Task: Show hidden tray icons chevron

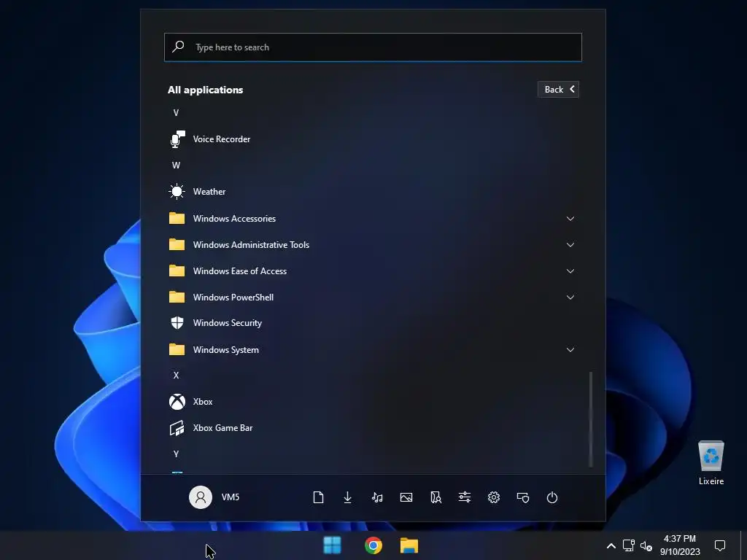Action: (611, 545)
